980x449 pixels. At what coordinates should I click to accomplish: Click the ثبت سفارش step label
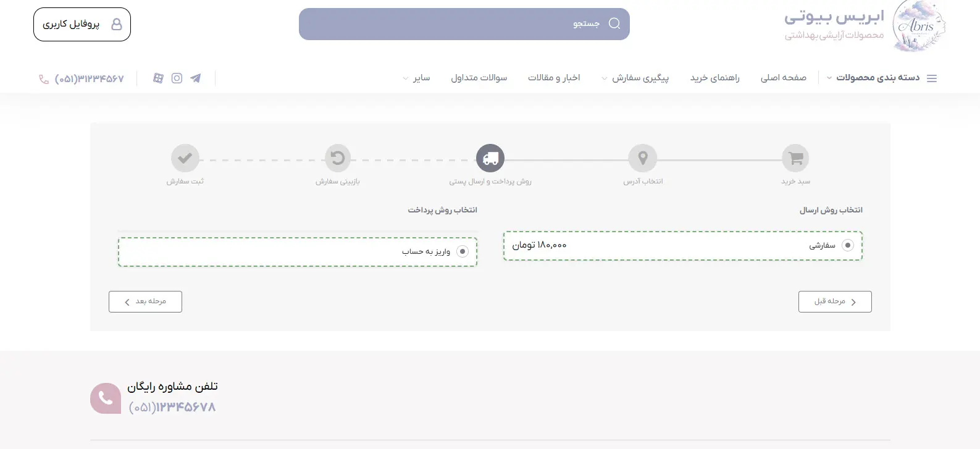[x=185, y=182]
